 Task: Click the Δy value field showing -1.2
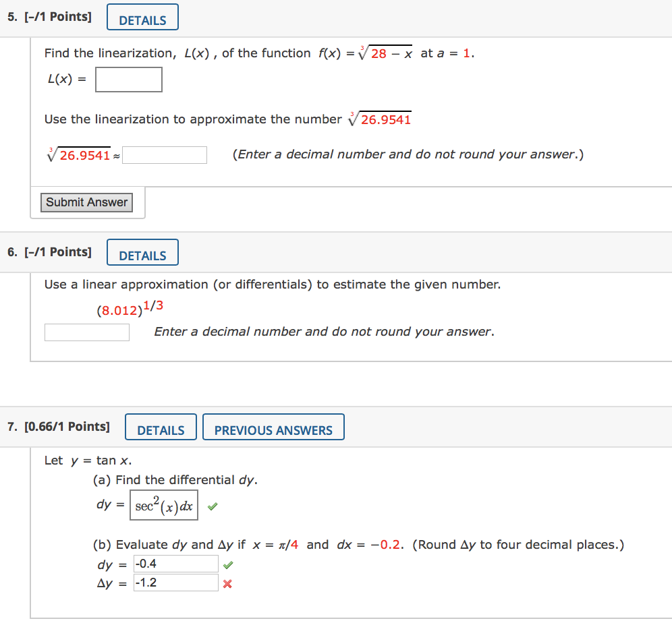pos(175,583)
